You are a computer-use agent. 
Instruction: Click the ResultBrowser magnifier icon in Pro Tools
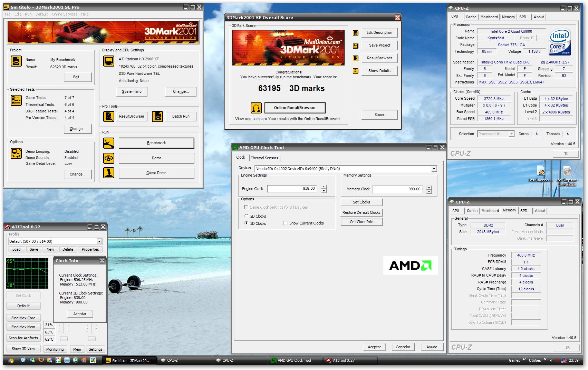coord(109,117)
